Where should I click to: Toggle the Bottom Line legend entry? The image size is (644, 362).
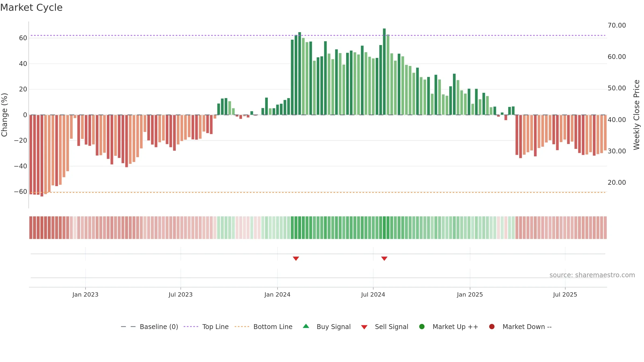(264, 327)
